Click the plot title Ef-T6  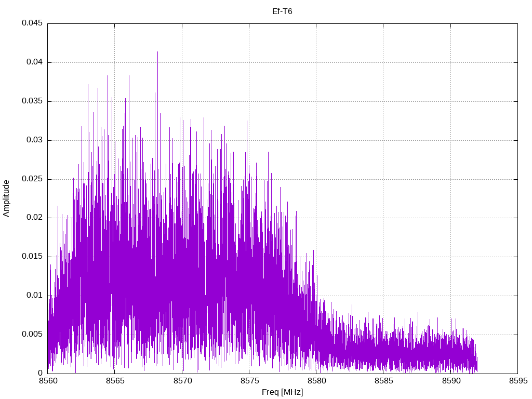pos(282,11)
